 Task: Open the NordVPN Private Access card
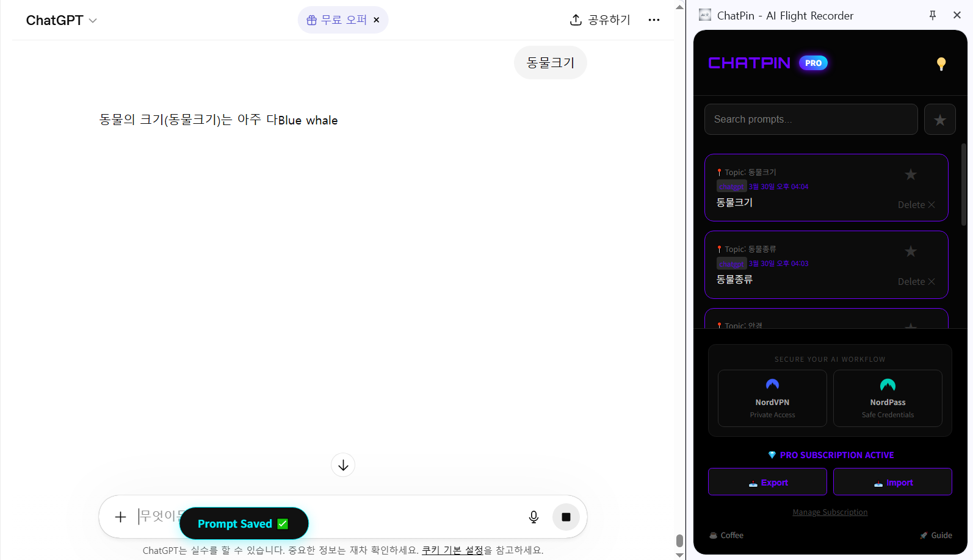(x=772, y=398)
